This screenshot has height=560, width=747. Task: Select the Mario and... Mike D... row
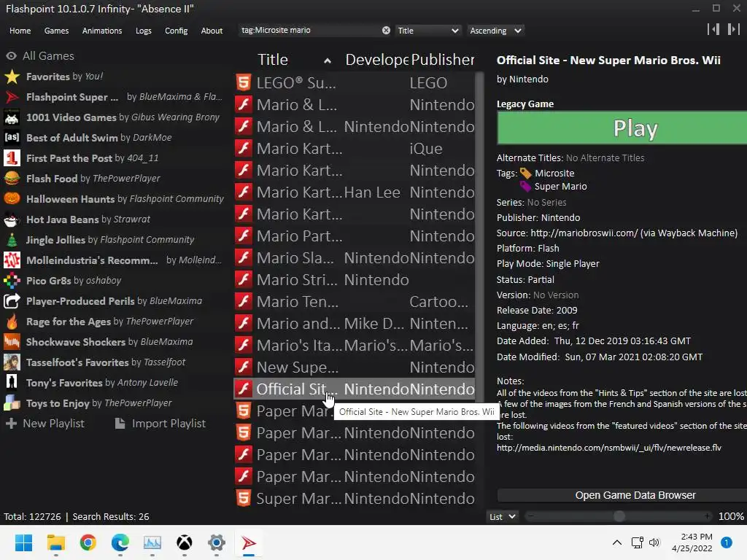tap(355, 323)
